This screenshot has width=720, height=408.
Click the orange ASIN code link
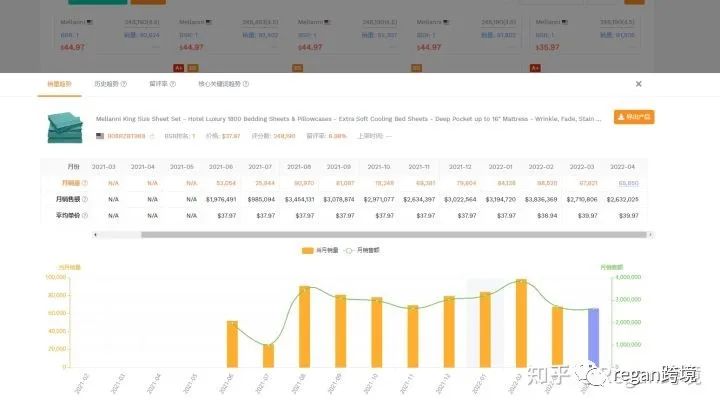pyautogui.click(x=126, y=136)
